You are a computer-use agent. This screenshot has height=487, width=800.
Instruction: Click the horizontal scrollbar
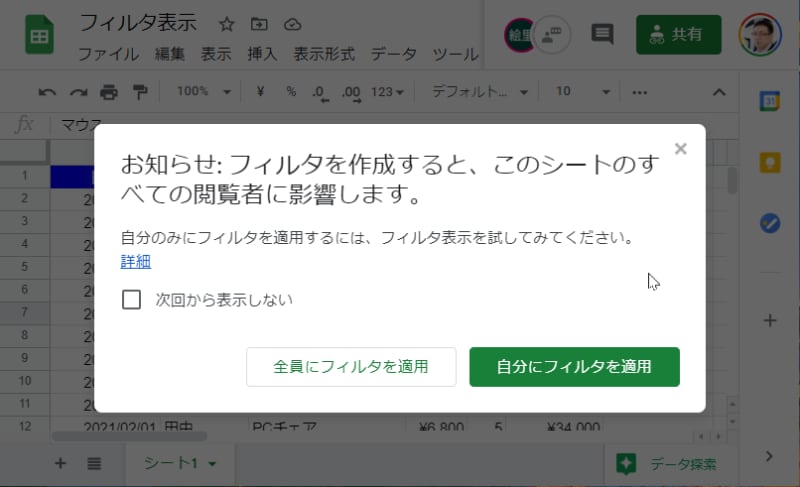click(130, 437)
